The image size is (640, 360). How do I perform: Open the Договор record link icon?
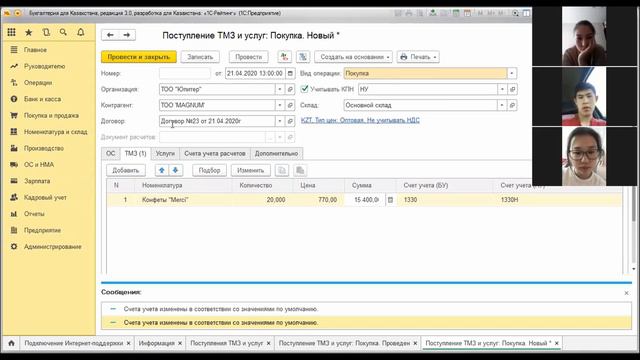(x=290, y=121)
